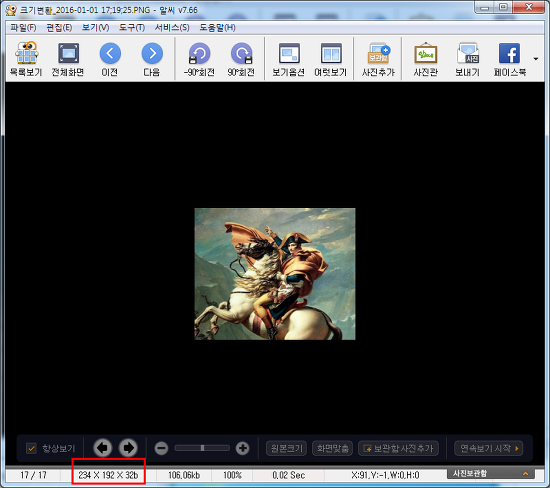The image size is (550, 488).
Task: Click the 100% zoom level text
Action: pos(232,475)
